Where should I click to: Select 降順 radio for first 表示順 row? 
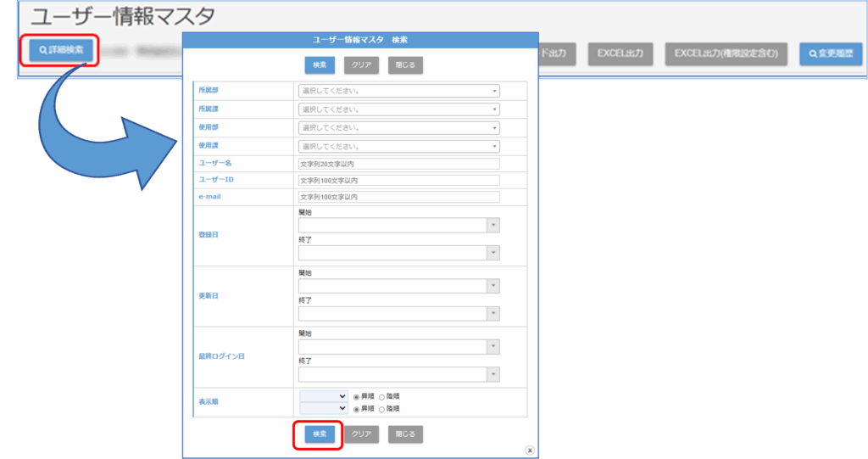click(x=381, y=396)
